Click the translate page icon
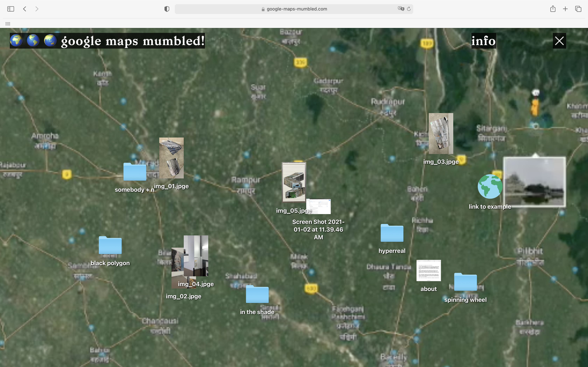 (x=401, y=9)
